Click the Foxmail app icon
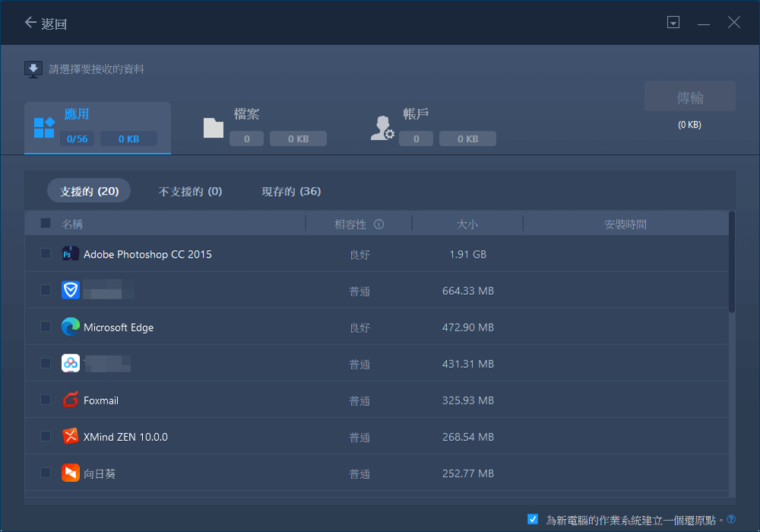760x532 pixels. [71, 400]
